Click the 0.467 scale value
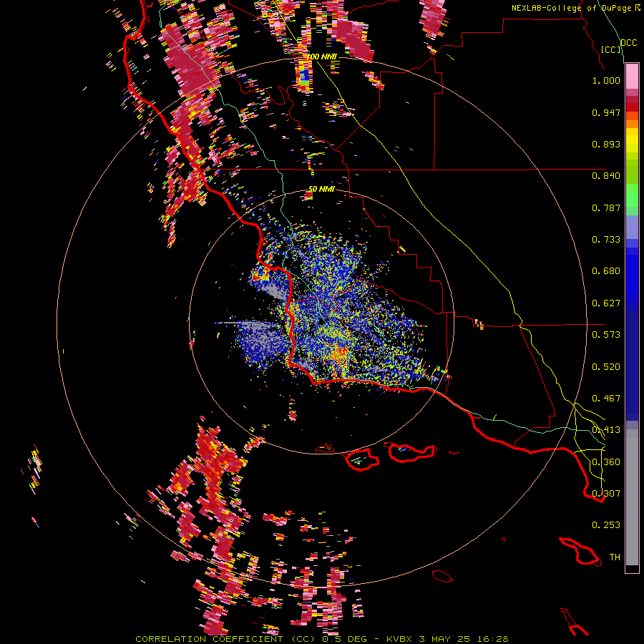644x644 pixels. click(x=606, y=399)
